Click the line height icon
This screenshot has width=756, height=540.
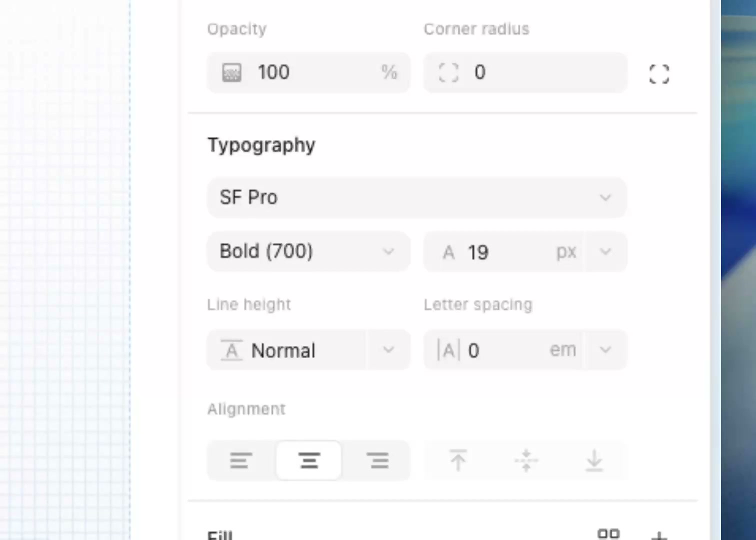(231, 350)
